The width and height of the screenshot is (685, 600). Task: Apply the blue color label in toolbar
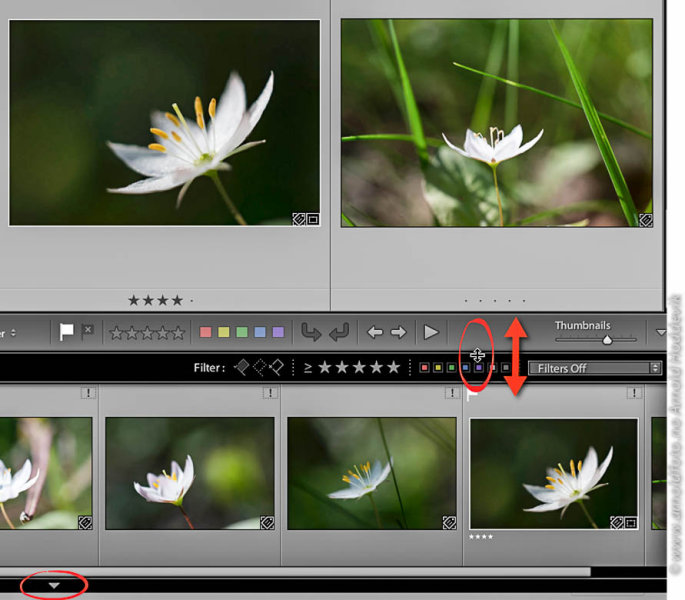click(260, 332)
